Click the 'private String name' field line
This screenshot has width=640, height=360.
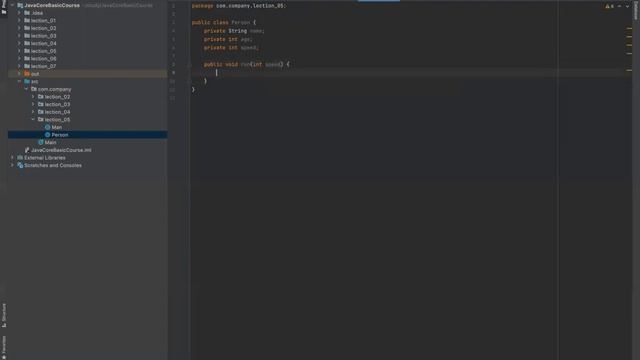(x=234, y=31)
